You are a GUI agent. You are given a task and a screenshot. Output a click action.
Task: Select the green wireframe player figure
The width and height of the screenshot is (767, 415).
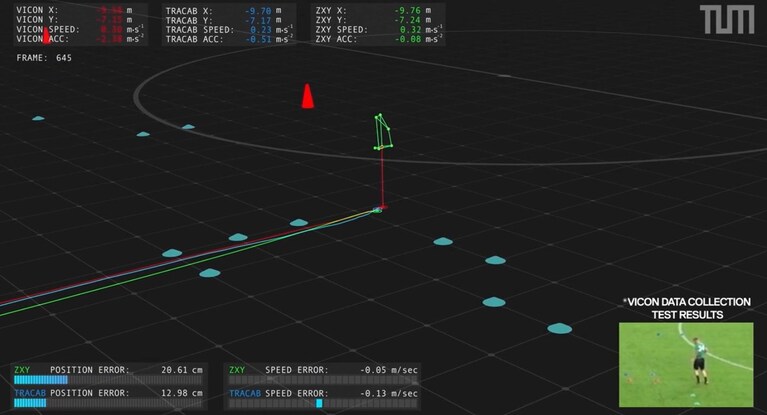click(x=383, y=132)
